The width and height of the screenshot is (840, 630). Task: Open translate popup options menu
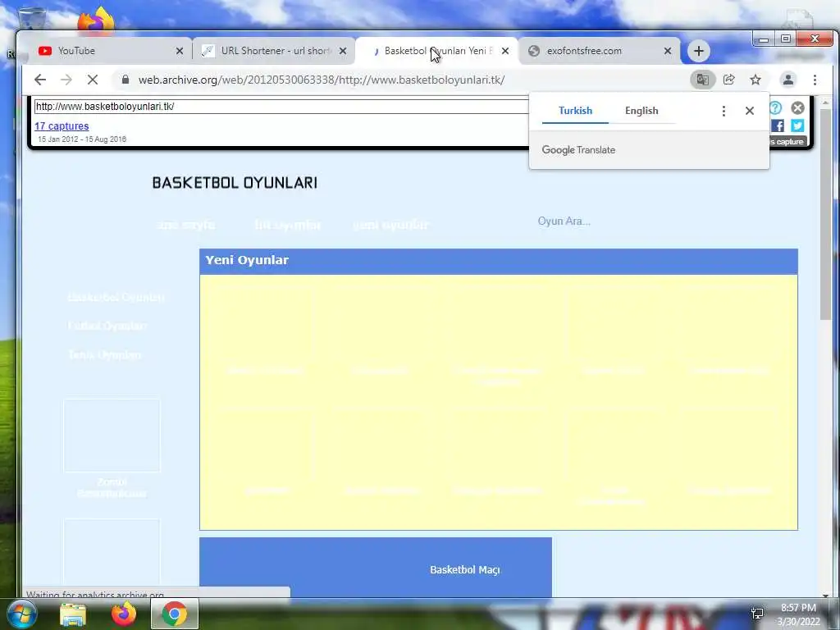coord(724,111)
